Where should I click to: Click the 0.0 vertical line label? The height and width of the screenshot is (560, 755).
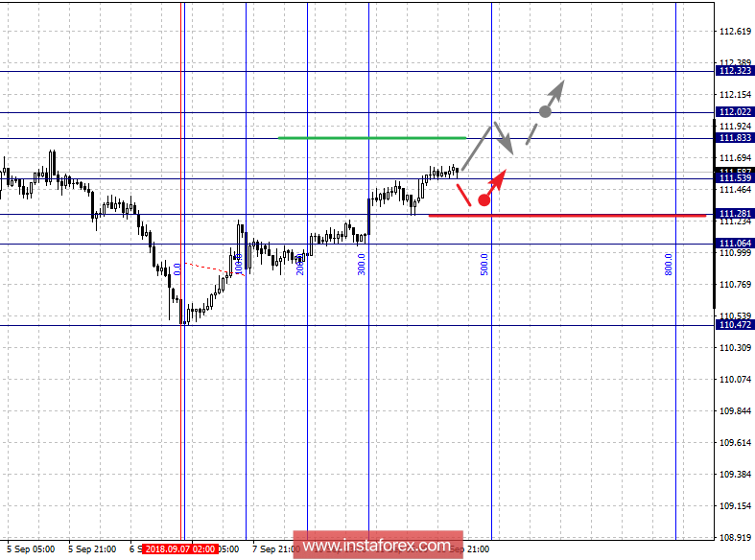(x=177, y=268)
